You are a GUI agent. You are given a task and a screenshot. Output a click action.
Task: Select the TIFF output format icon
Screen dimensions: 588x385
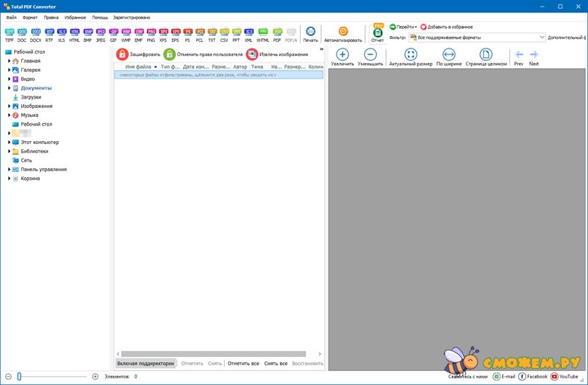(9, 35)
